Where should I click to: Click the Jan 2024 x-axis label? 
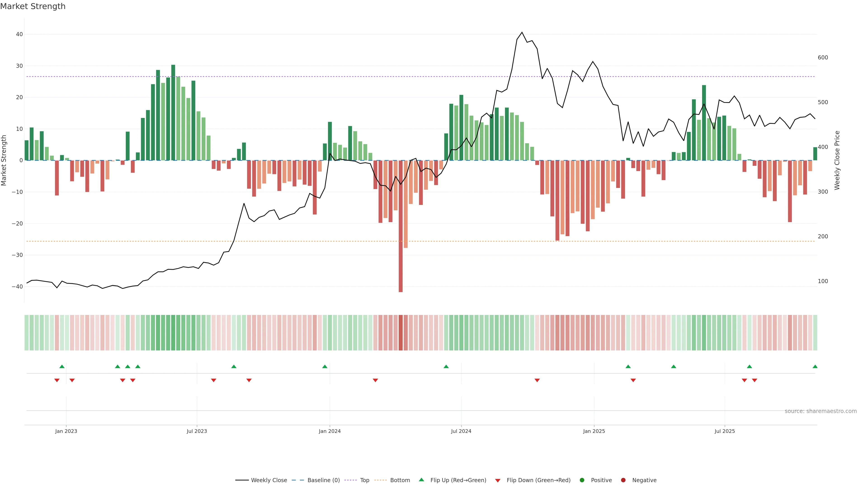pyautogui.click(x=330, y=431)
